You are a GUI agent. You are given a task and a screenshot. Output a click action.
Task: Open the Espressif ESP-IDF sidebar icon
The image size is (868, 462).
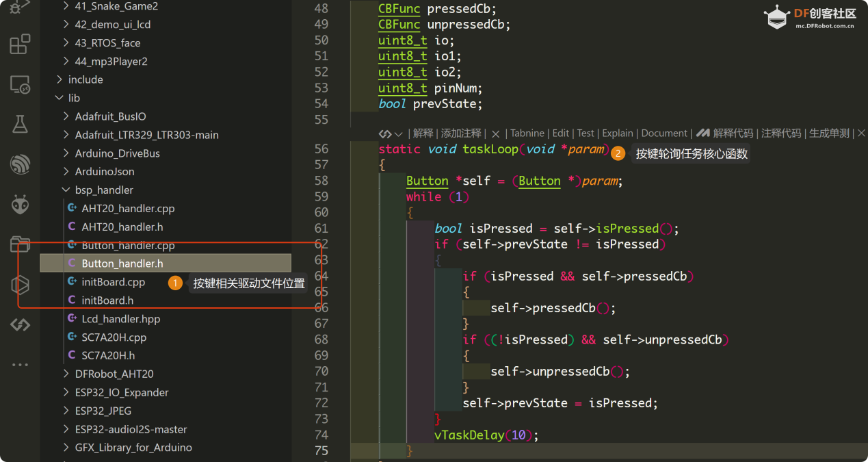[20, 164]
